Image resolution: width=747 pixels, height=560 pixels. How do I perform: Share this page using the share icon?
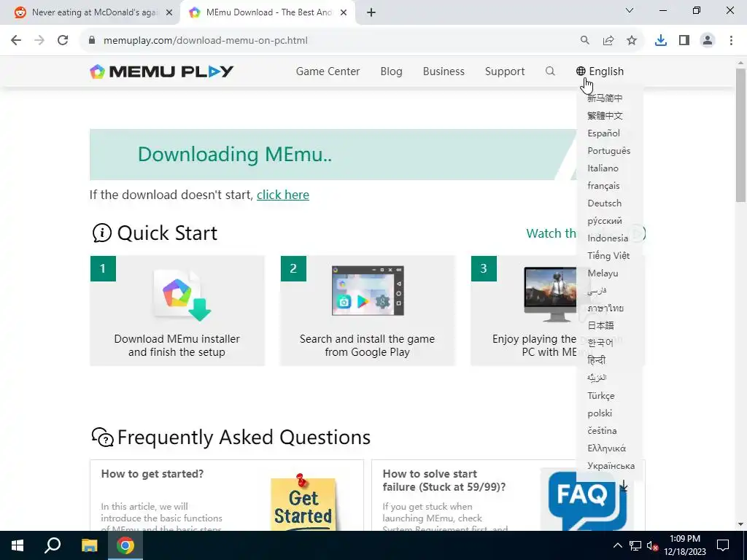pos(608,41)
